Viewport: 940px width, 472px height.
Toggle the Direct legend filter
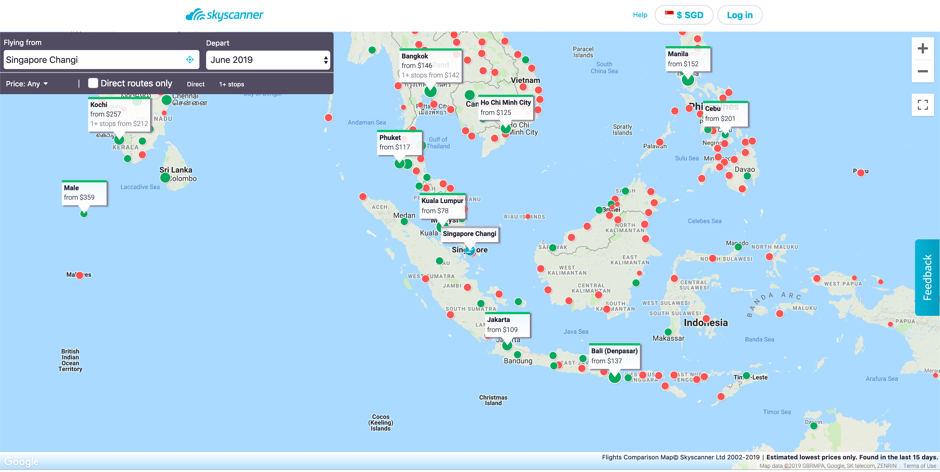[x=195, y=85]
